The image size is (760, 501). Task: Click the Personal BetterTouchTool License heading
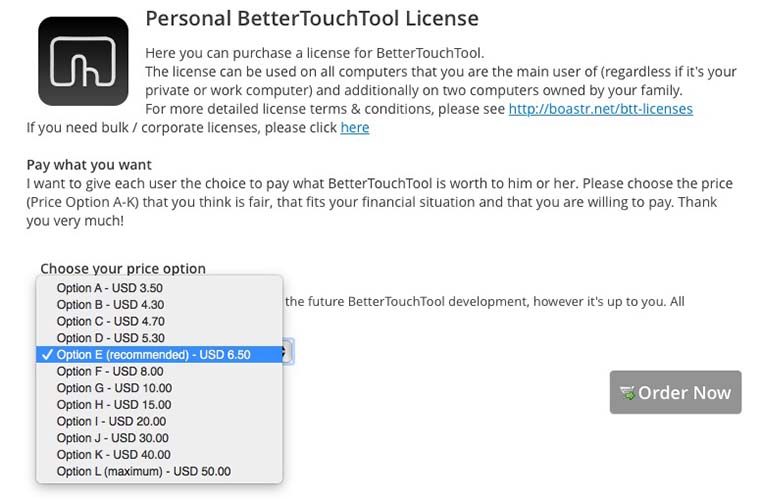pos(312,19)
